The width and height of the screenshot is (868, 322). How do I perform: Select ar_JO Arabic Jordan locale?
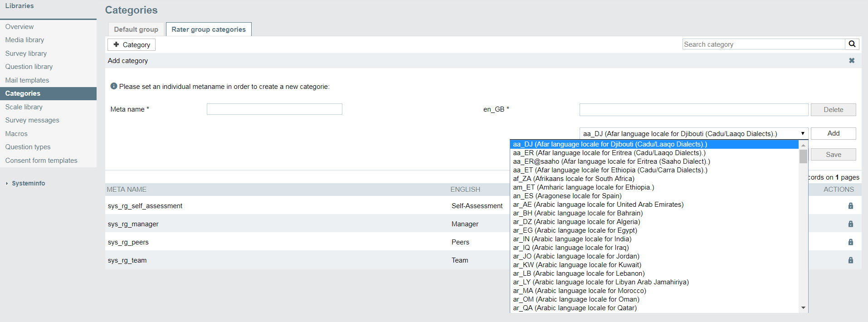coord(654,256)
